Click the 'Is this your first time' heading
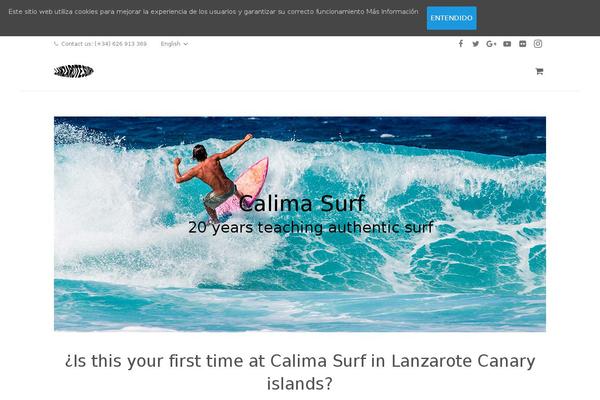 coord(300,372)
